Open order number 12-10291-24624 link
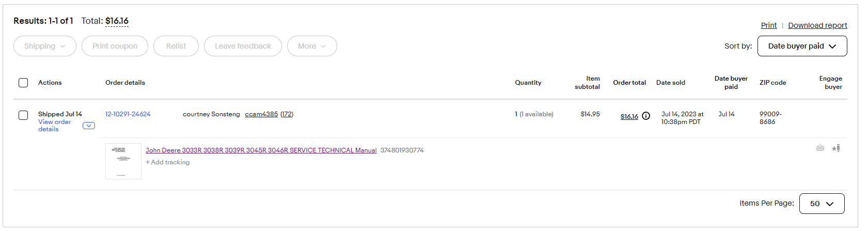The height and width of the screenshot is (231, 868). [128, 114]
